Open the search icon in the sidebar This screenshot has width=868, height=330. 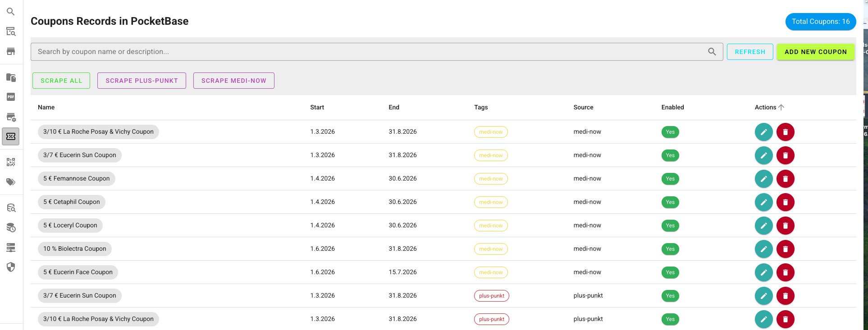click(11, 12)
